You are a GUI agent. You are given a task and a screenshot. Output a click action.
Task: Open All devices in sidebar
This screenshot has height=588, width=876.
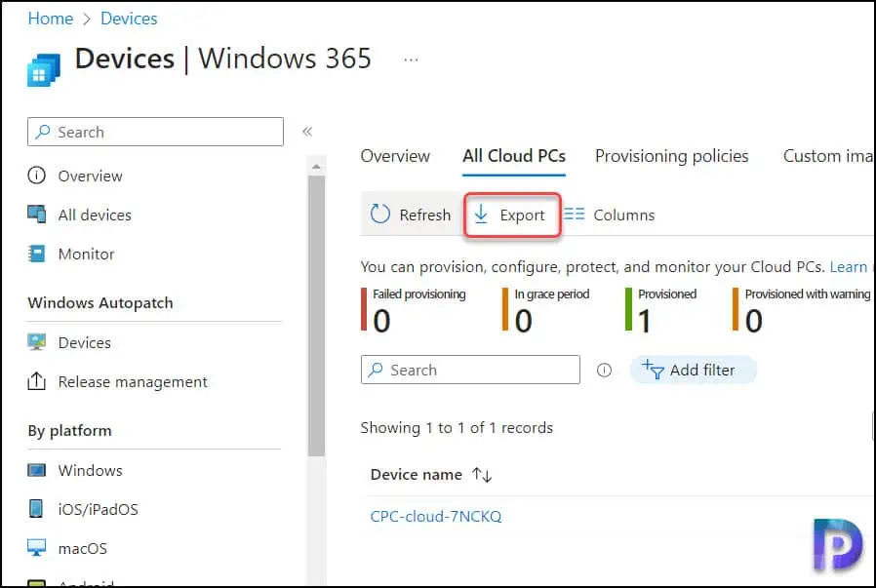tap(95, 215)
